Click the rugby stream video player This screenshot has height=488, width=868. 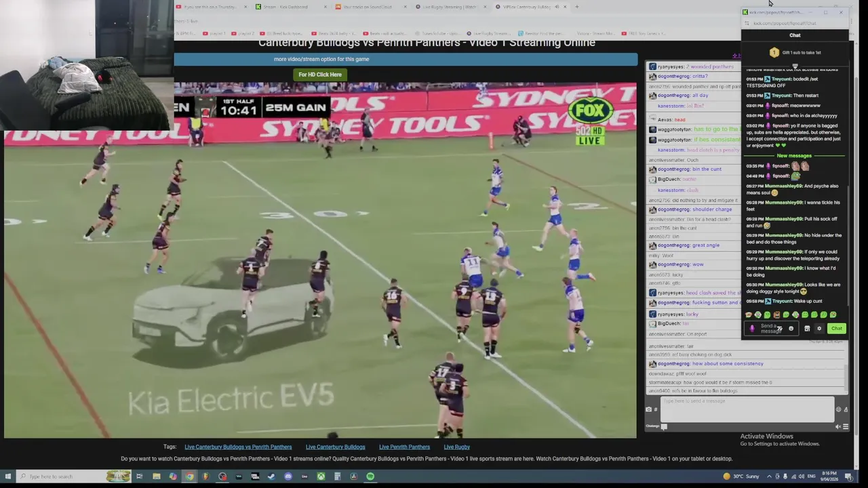tap(320, 261)
